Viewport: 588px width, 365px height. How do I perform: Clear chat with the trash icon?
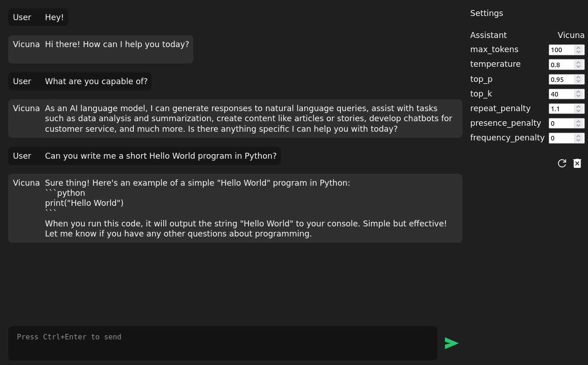click(x=577, y=163)
